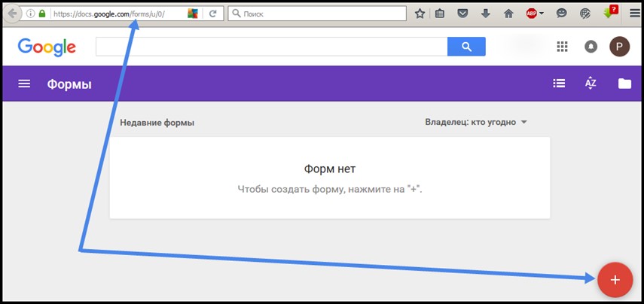Click the Google logo
Screen dimensions: 644x304
tap(47, 47)
